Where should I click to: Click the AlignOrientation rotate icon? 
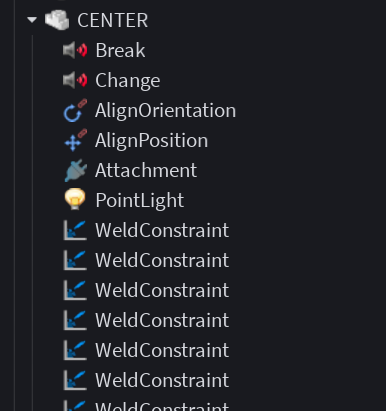coord(75,110)
